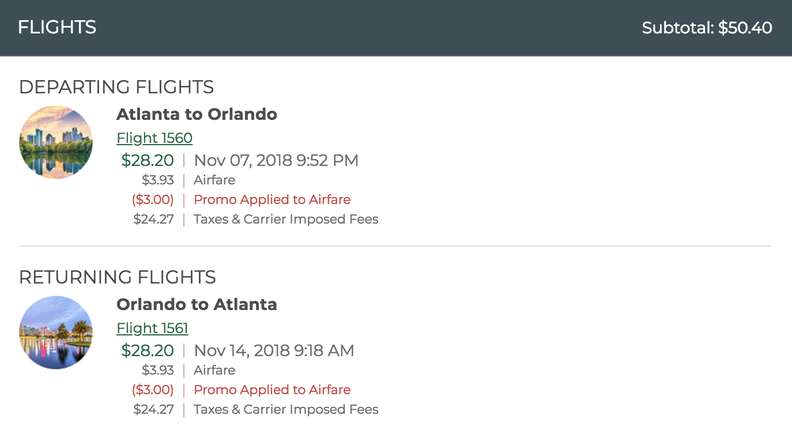
Task: Click Nov 07, 2018 9:52 PM date
Action: (276, 161)
